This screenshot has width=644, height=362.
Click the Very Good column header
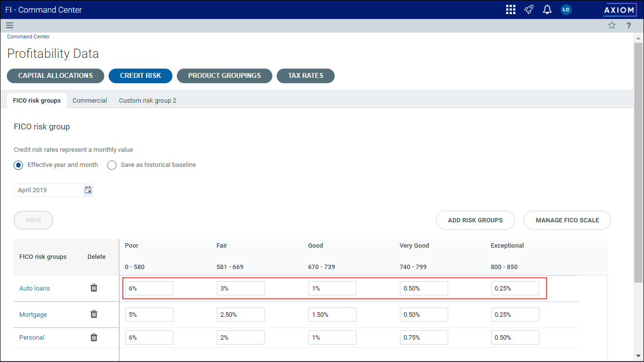click(414, 246)
